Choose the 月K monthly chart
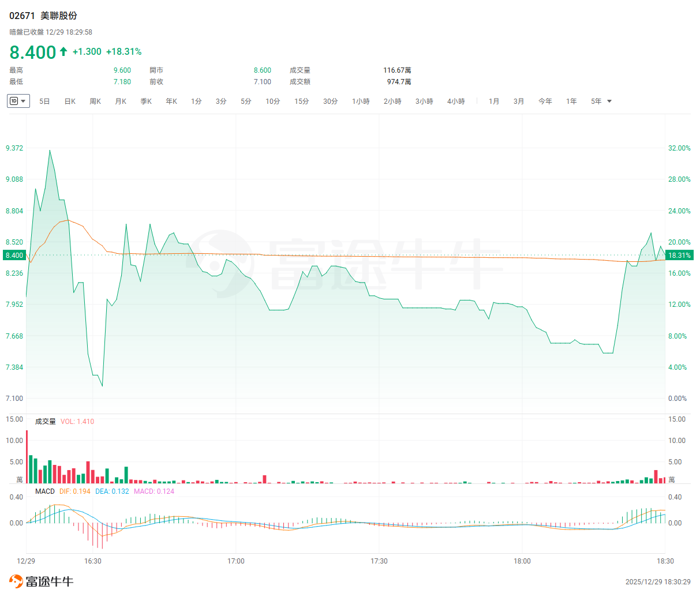The height and width of the screenshot is (597, 700). pyautogui.click(x=121, y=102)
